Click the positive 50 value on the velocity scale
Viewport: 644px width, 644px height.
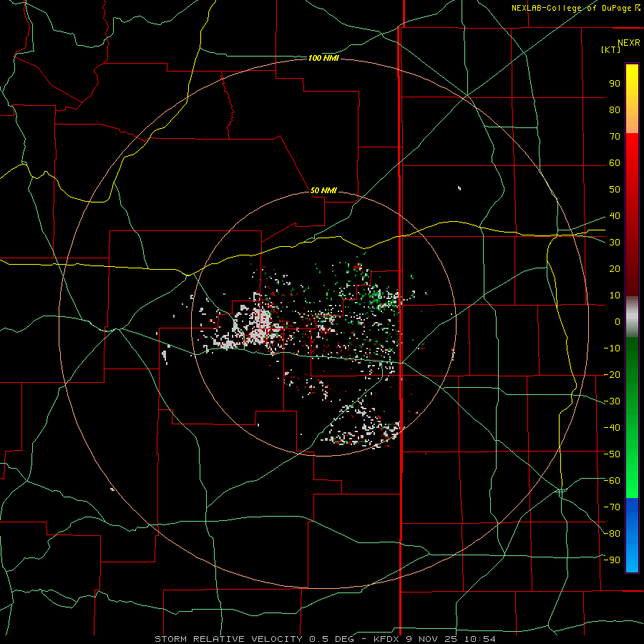pyautogui.click(x=615, y=190)
